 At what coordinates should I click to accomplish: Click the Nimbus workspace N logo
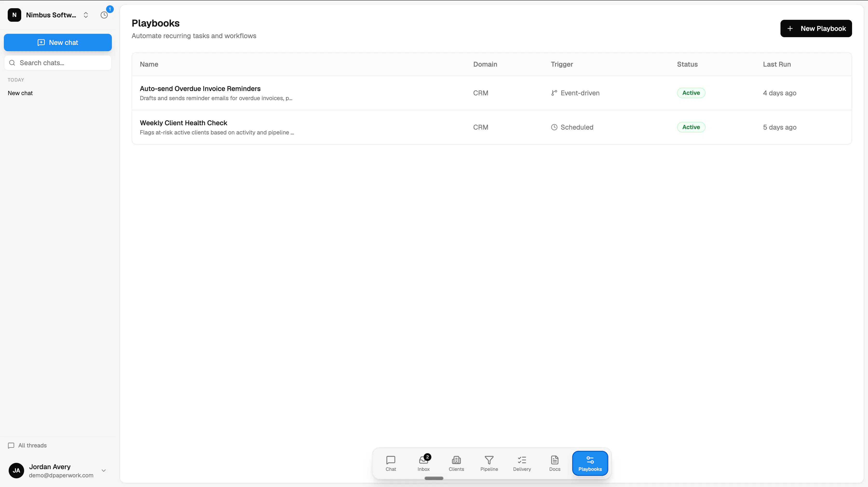(x=14, y=15)
